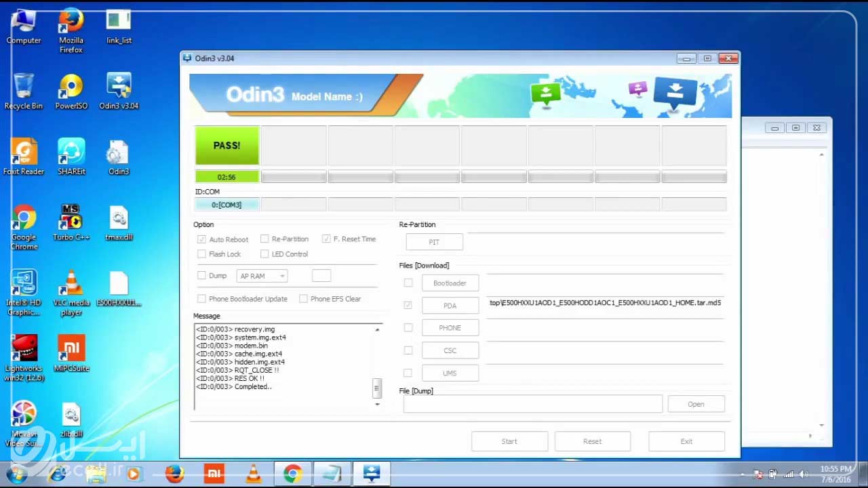Open the Computer desktop icon
Image resolution: width=868 pixels, height=488 pixels.
[24, 27]
